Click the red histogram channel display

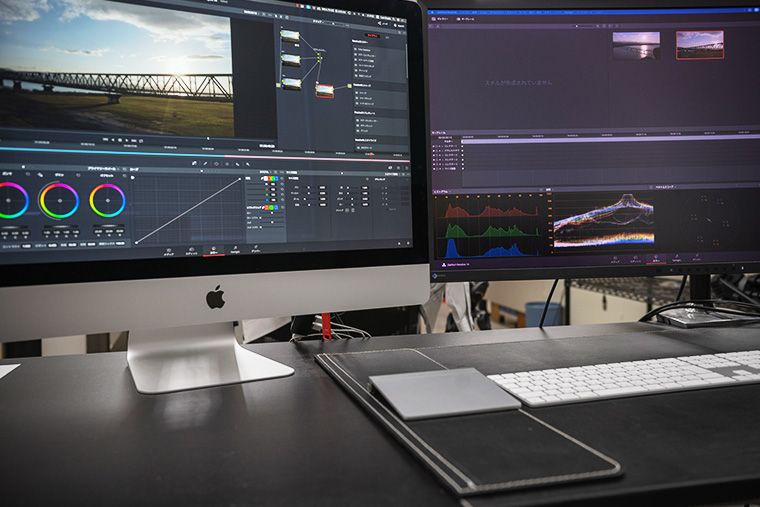coord(490,208)
